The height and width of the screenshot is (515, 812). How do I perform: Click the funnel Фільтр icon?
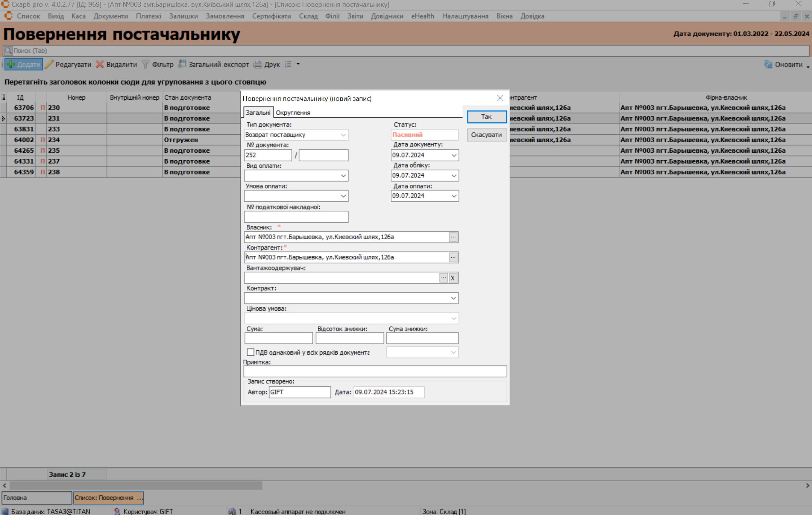pyautogui.click(x=145, y=64)
